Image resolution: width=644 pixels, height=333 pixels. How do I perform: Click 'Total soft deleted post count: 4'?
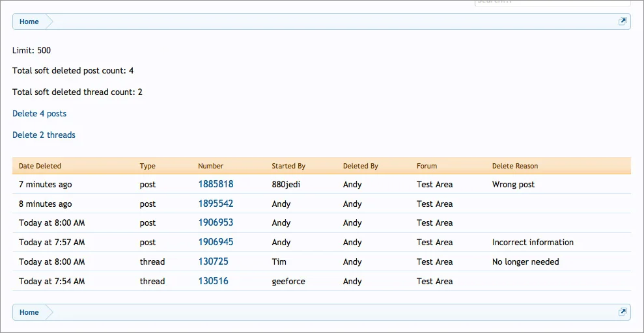[73, 70]
